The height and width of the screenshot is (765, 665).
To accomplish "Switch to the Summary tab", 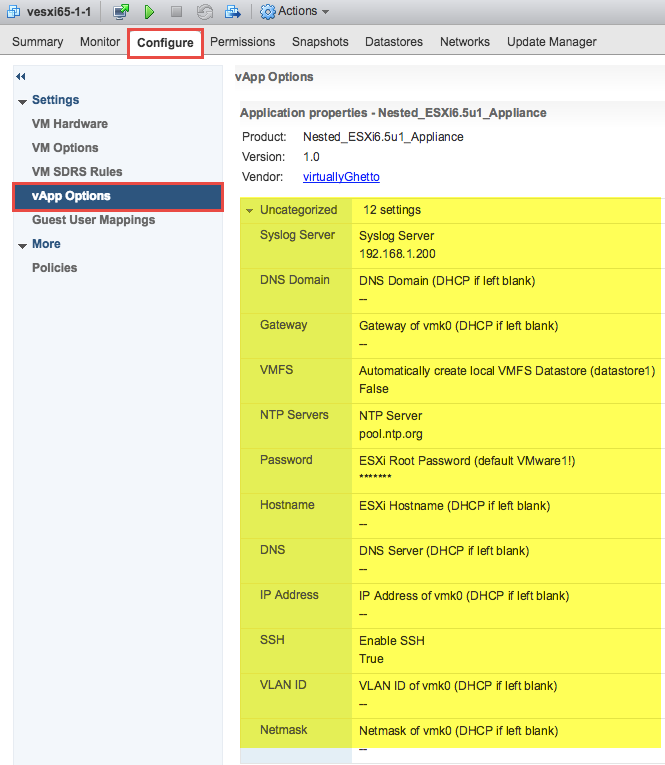I will (37, 42).
